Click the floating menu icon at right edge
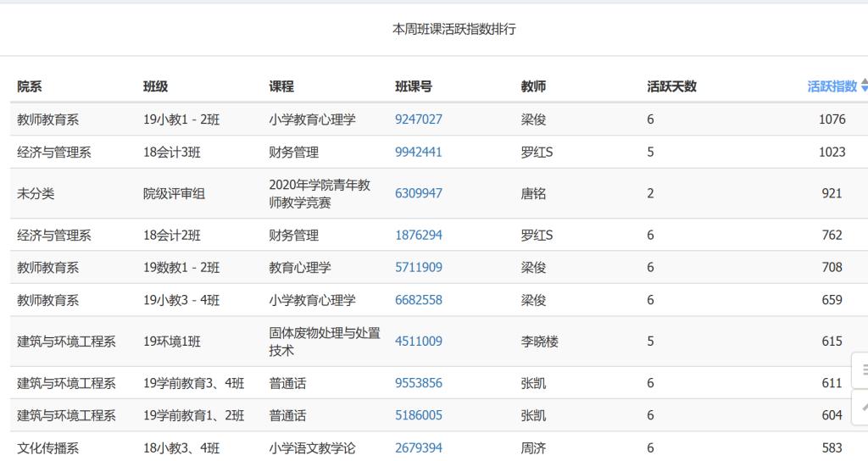 coord(863,370)
